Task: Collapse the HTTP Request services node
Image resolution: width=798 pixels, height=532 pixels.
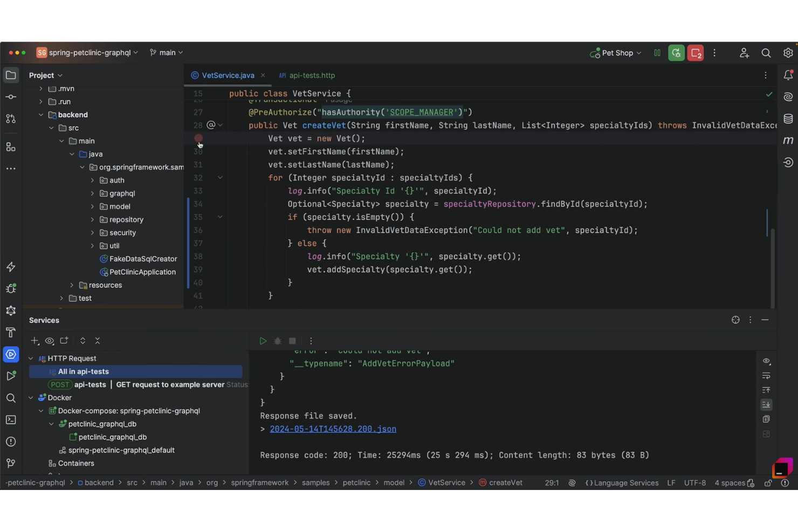Action: pos(31,358)
